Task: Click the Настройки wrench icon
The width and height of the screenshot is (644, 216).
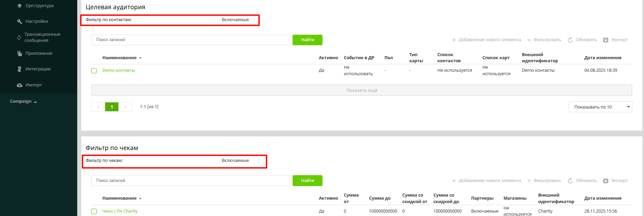Action: click(x=19, y=21)
